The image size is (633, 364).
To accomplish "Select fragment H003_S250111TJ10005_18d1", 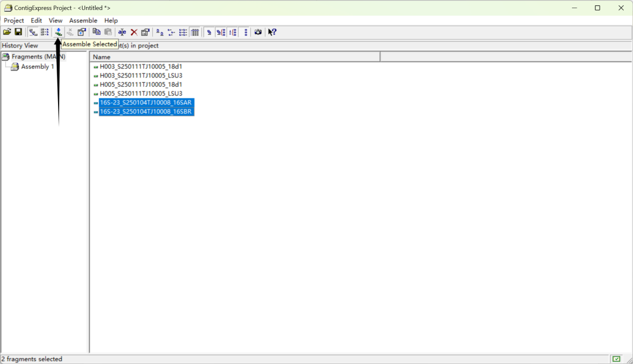I will (141, 66).
